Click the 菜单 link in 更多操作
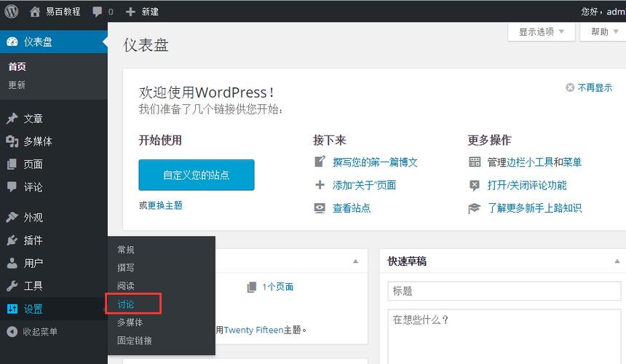 click(x=573, y=162)
